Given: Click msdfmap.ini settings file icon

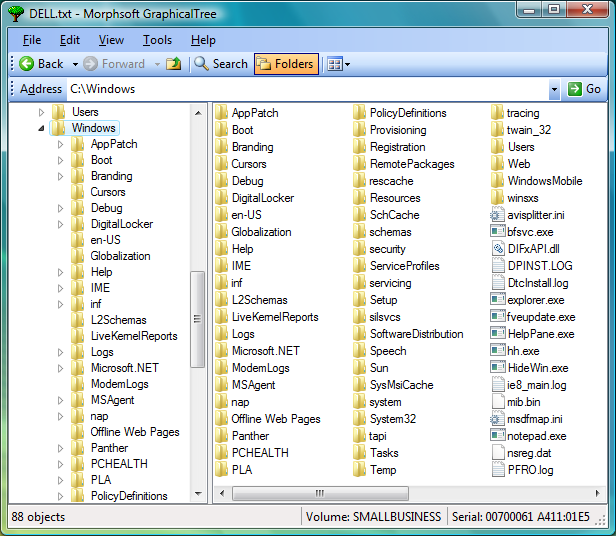Looking at the screenshot, I should tap(497, 419).
